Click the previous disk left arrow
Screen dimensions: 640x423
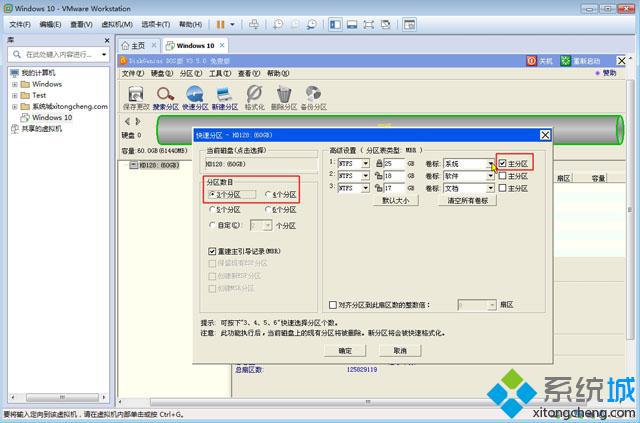pyautogui.click(x=127, y=121)
